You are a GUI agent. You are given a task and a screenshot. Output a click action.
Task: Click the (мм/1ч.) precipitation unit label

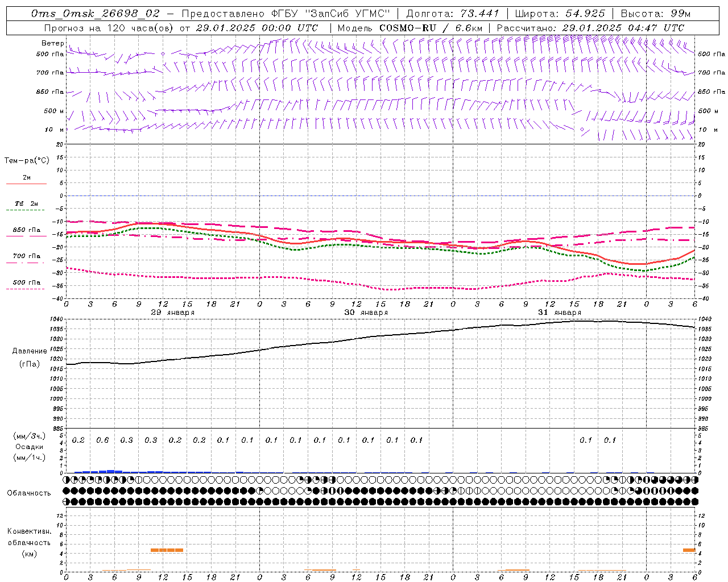[x=30, y=458]
